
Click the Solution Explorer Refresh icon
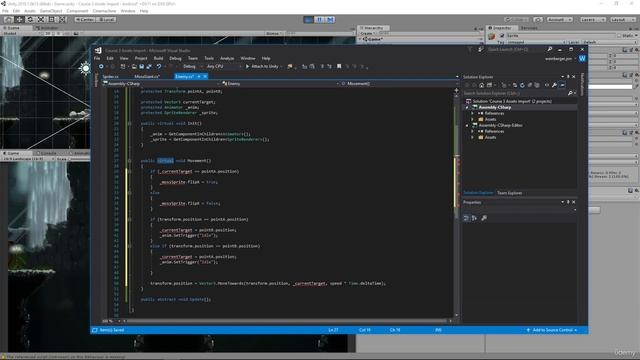pos(522,85)
